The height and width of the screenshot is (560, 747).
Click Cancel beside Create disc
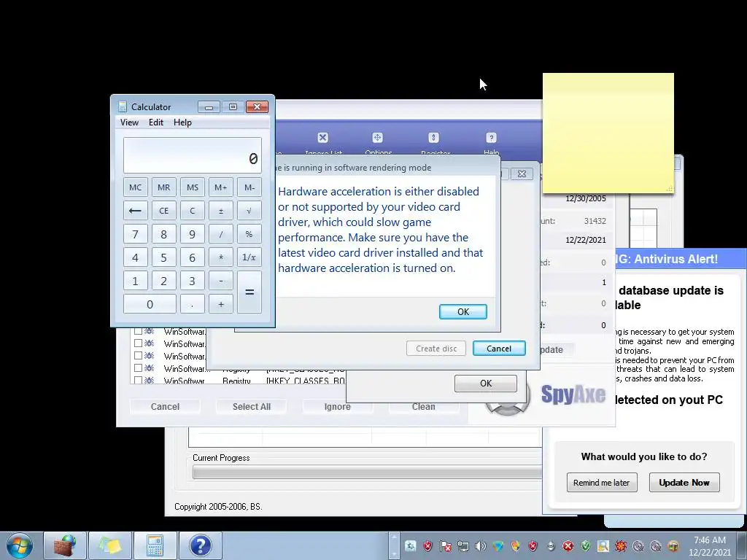499,349
